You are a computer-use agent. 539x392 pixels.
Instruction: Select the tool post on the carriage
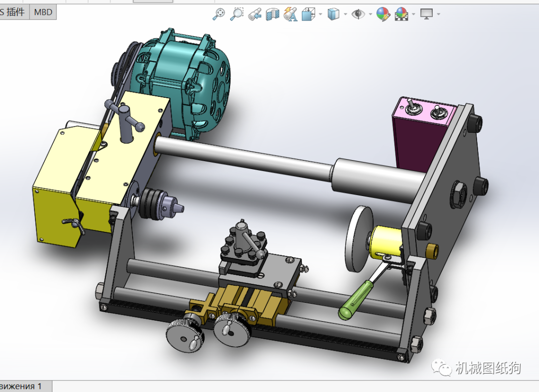(x=244, y=247)
